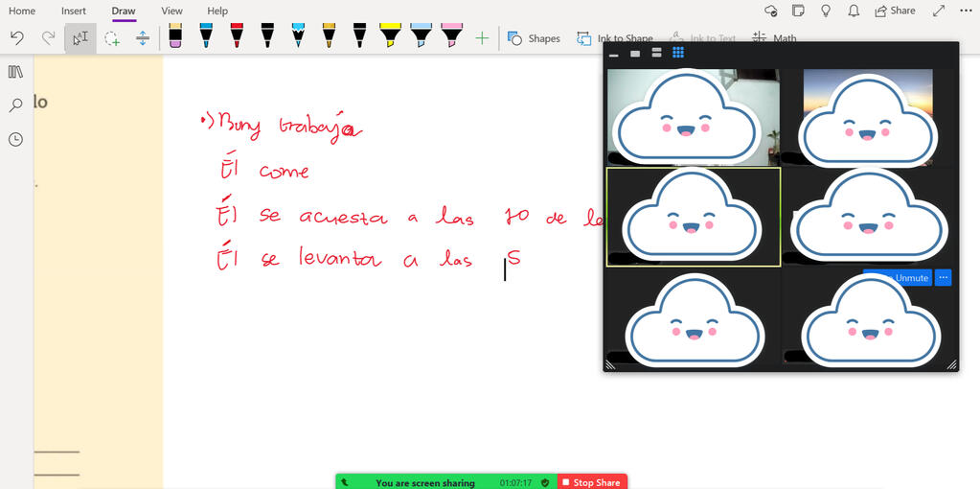Image resolution: width=980 pixels, height=489 pixels.
Task: Open the notebook navigation icon
Action: 15,72
